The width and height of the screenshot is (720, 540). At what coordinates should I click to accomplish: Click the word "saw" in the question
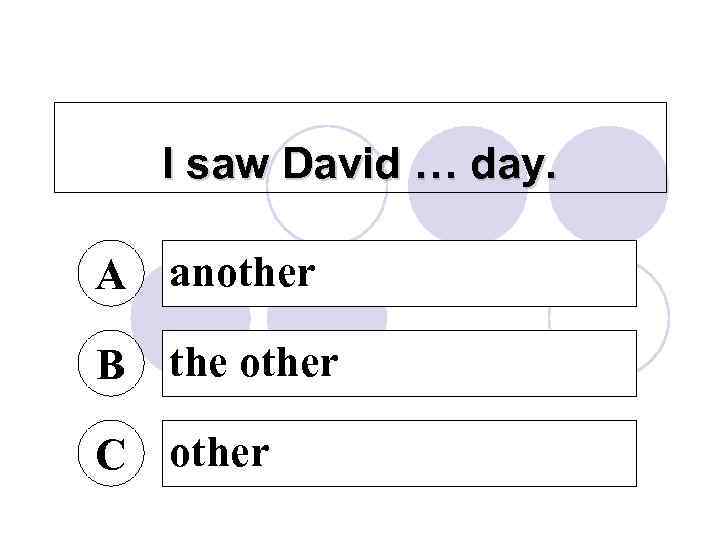(x=229, y=165)
